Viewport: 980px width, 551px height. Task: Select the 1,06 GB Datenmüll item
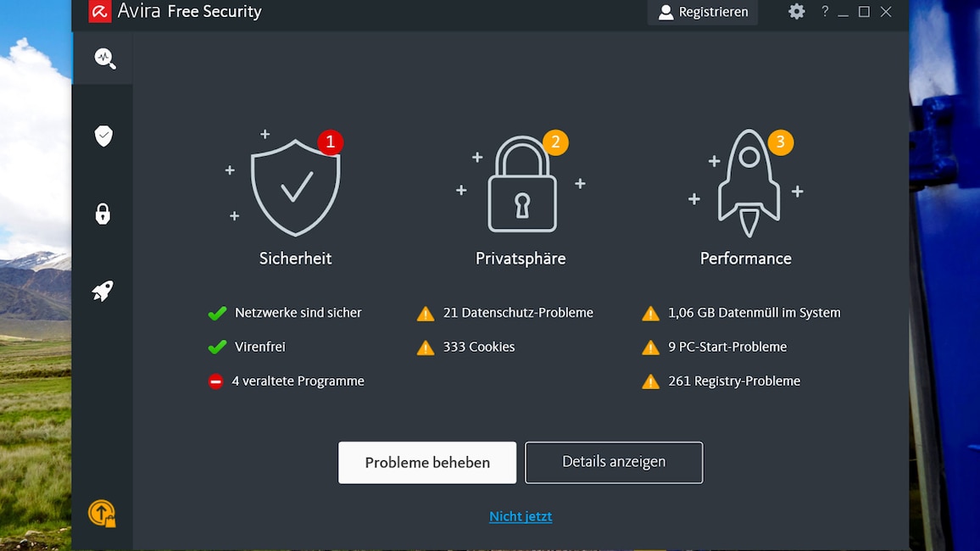pos(754,313)
